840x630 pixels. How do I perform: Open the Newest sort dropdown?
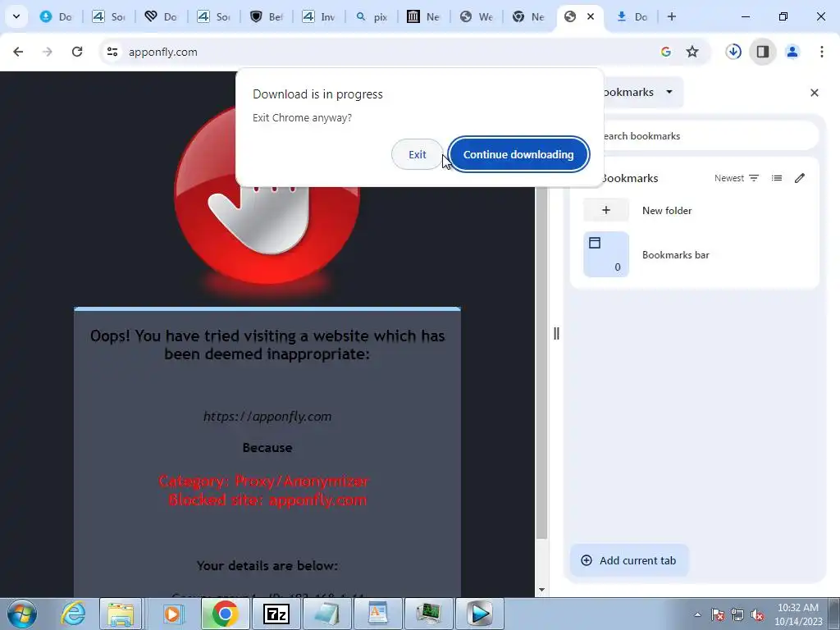click(737, 178)
